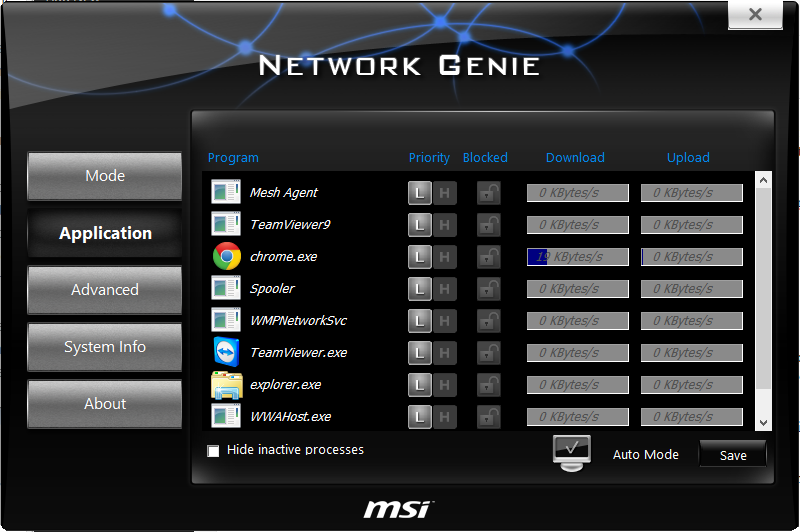Click explorer.exe upload limit field
Image resolution: width=800 pixels, height=532 pixels.
click(692, 385)
